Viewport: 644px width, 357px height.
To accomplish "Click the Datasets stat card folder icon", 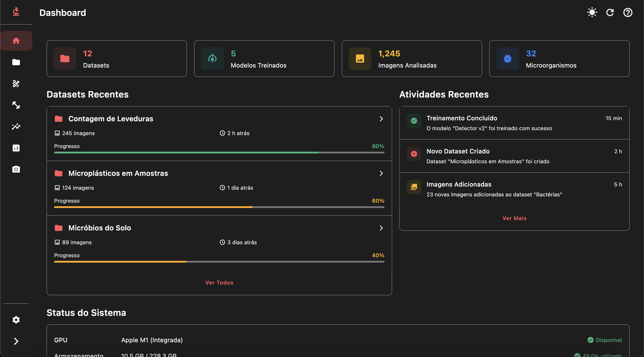I will pyautogui.click(x=65, y=59).
